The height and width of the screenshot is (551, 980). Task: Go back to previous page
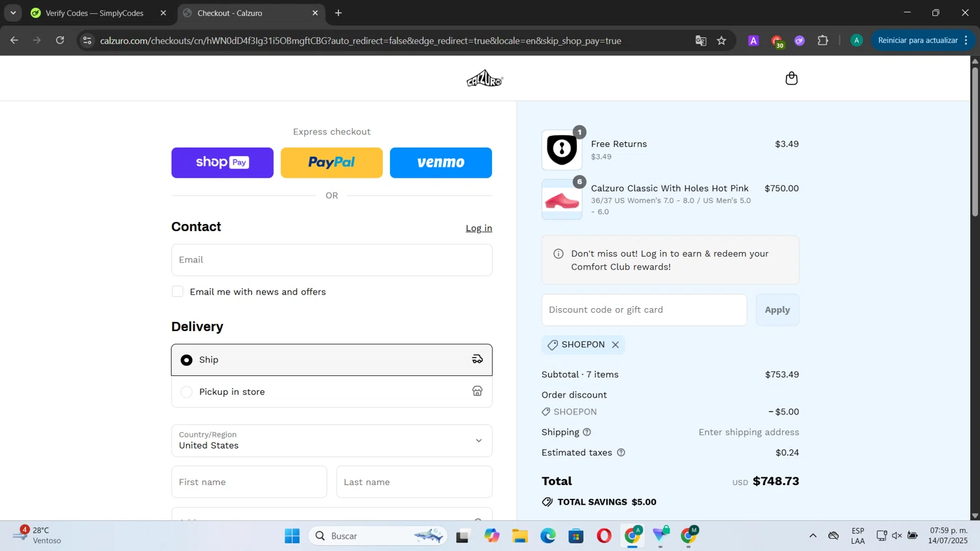tap(14, 40)
